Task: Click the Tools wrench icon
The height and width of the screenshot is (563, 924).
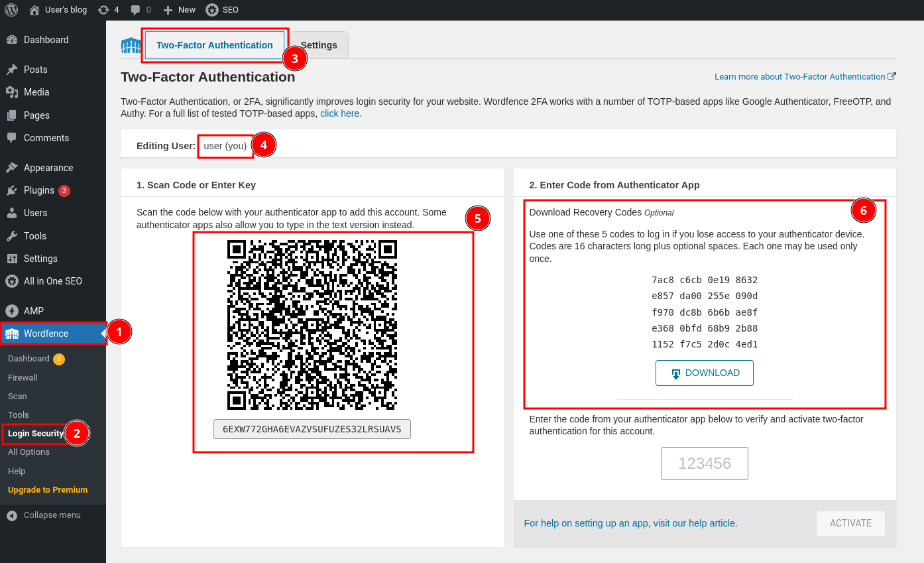Action: pyautogui.click(x=12, y=236)
